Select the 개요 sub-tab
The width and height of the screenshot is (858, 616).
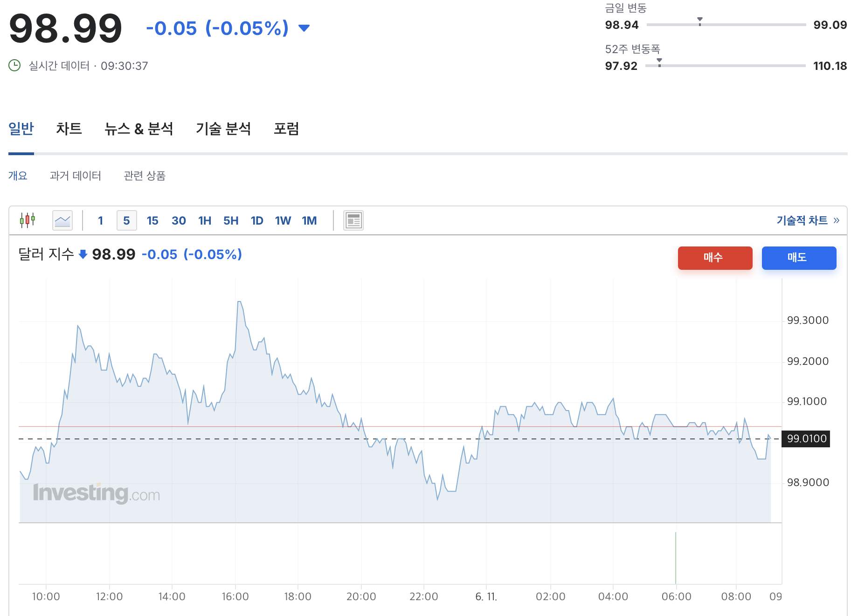[18, 176]
